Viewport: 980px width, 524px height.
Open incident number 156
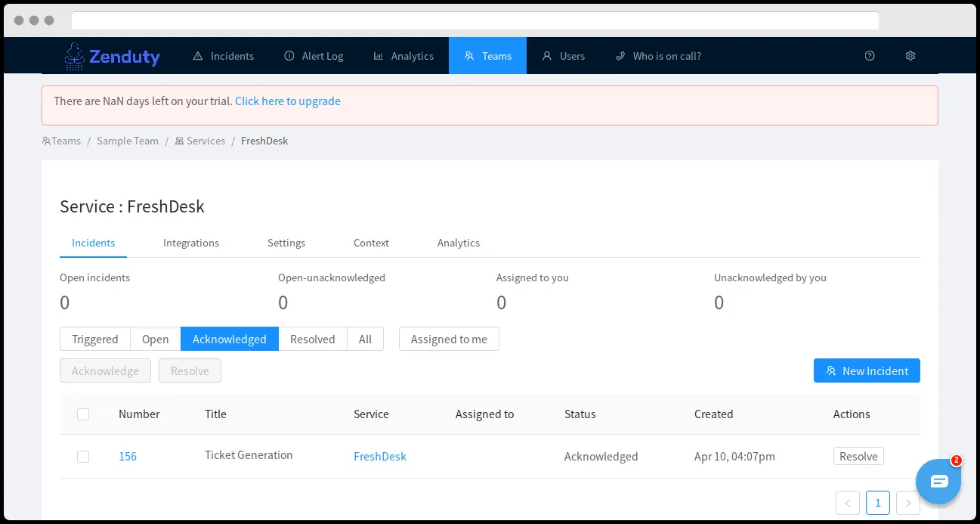(x=128, y=457)
